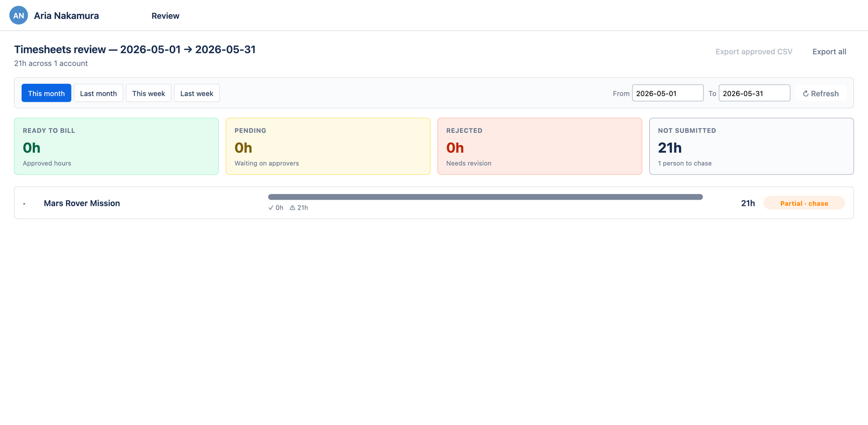Click the Aria Nakamura user name
This screenshot has height=425, width=868.
tap(66, 16)
